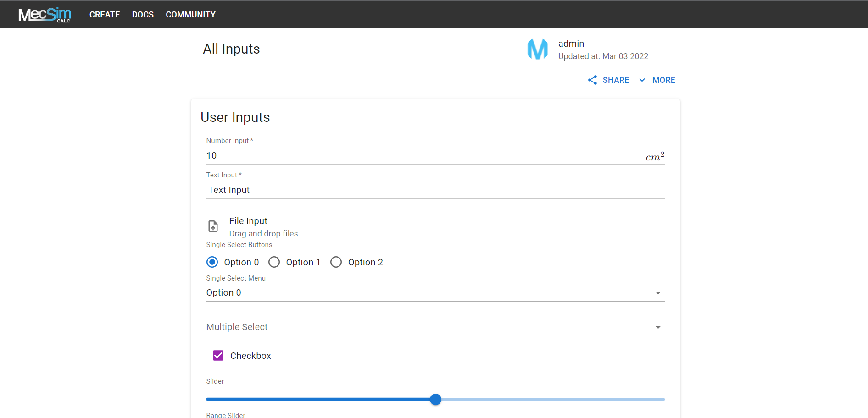The height and width of the screenshot is (418, 868).
Task: Go to the COMMUNITY page
Action: coord(190,15)
